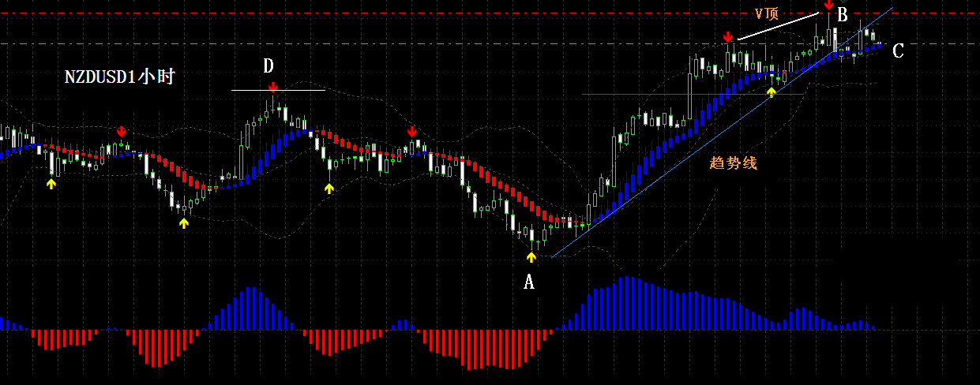980x385 pixels.
Task: Click the blue diagonal trend line
Action: coord(722,132)
